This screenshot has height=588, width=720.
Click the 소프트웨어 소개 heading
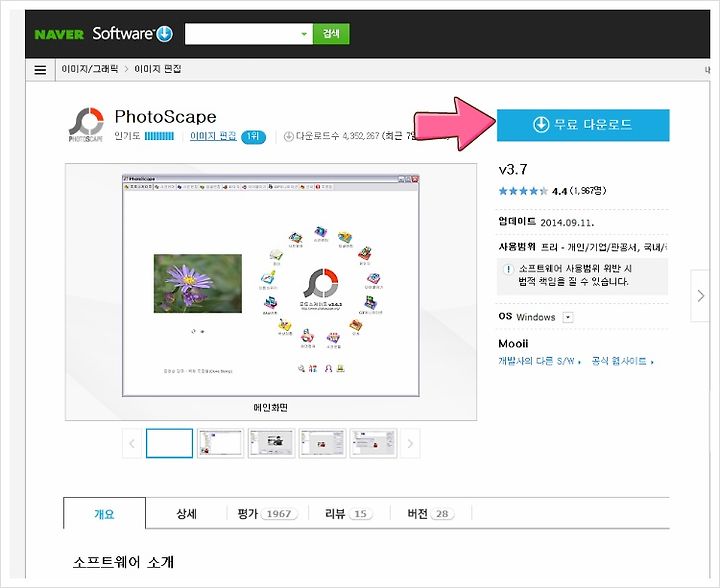point(124,562)
